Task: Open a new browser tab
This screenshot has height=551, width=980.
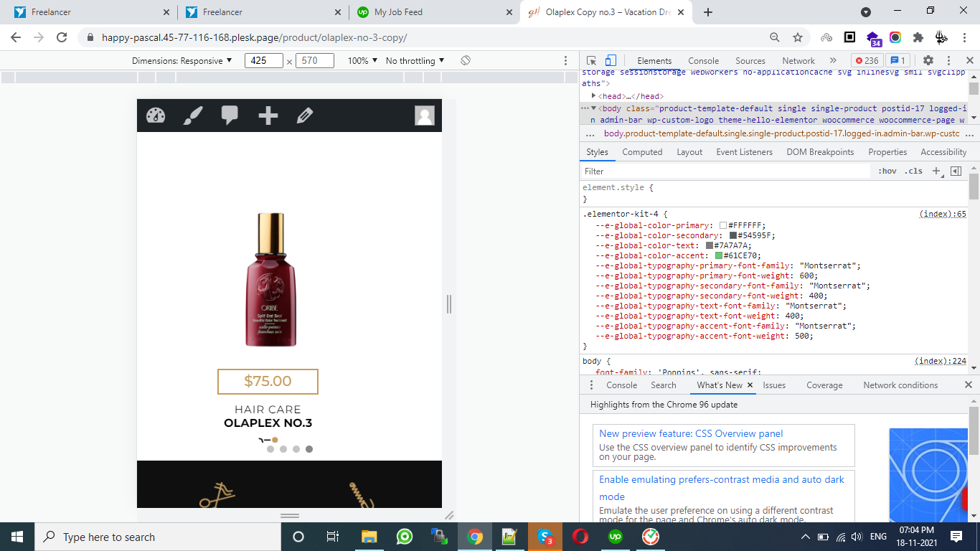Action: [x=708, y=12]
